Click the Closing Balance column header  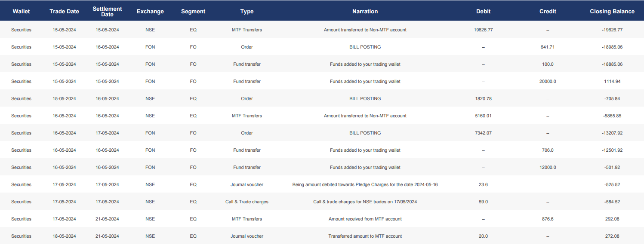pyautogui.click(x=612, y=12)
